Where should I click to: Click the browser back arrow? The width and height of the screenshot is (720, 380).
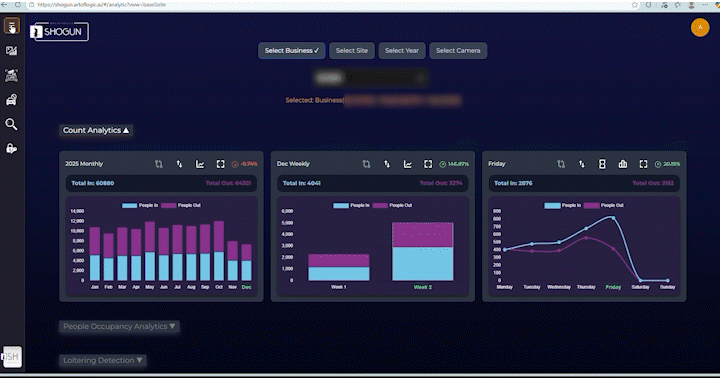coord(4,5)
